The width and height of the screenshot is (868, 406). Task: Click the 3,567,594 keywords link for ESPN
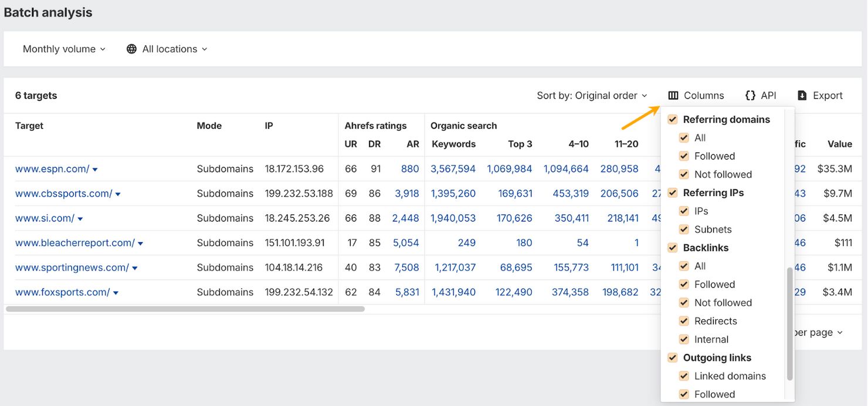point(453,169)
